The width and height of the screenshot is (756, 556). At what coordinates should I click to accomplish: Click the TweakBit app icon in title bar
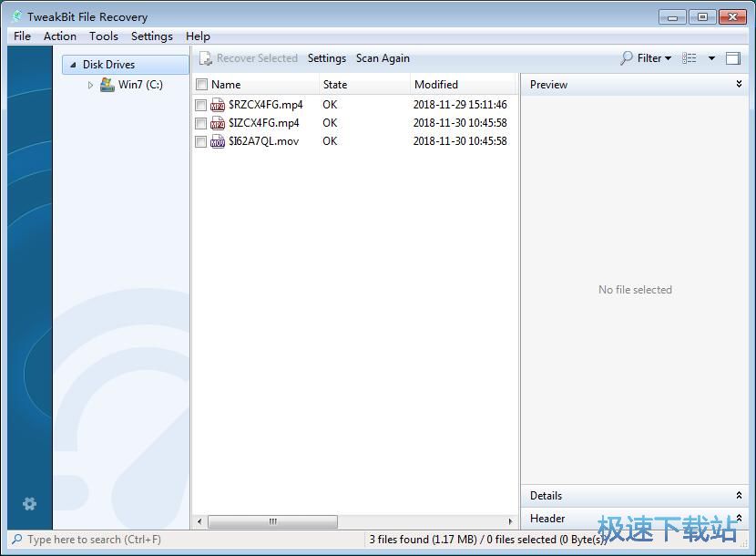tap(17, 16)
